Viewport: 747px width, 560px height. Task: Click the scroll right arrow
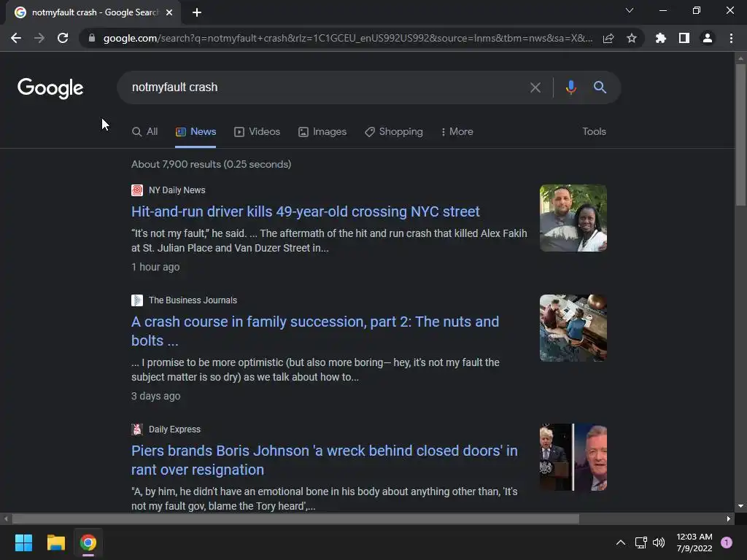(x=729, y=518)
